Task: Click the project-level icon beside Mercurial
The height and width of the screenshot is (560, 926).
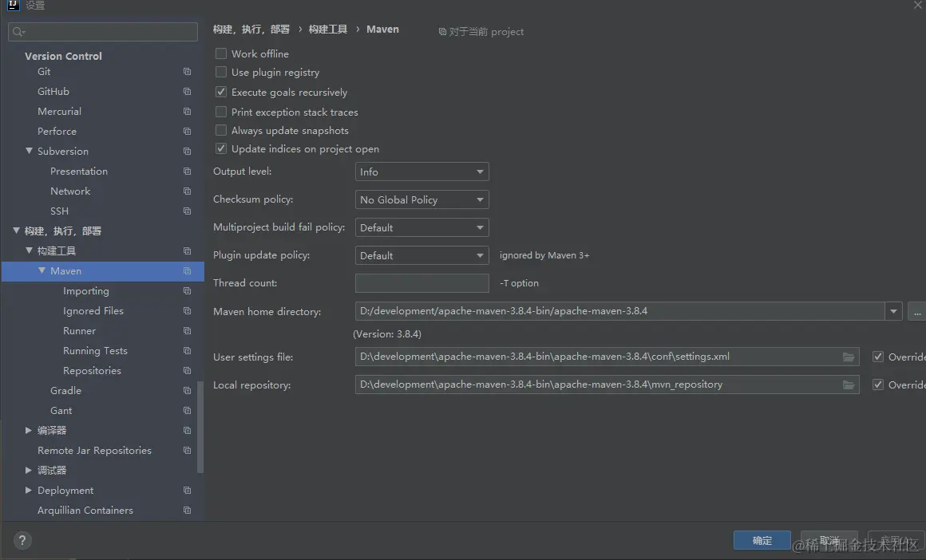Action: 188,112
